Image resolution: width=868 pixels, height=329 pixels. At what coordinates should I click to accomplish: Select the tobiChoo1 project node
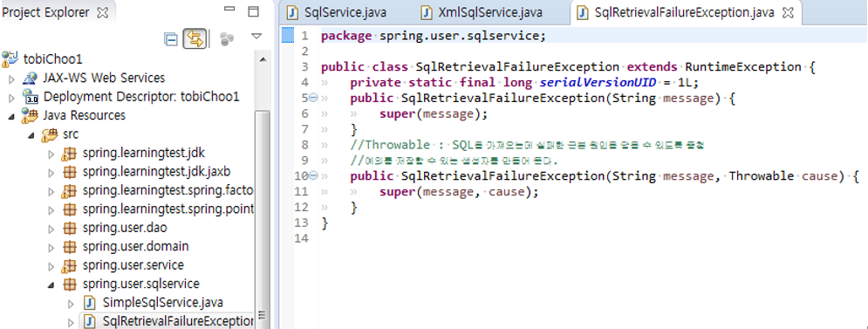point(52,58)
